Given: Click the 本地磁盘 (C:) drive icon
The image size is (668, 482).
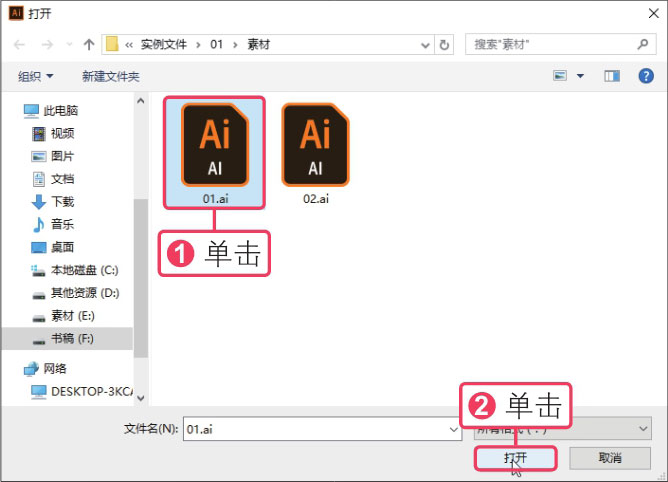Looking at the screenshot, I should pyautogui.click(x=38, y=271).
